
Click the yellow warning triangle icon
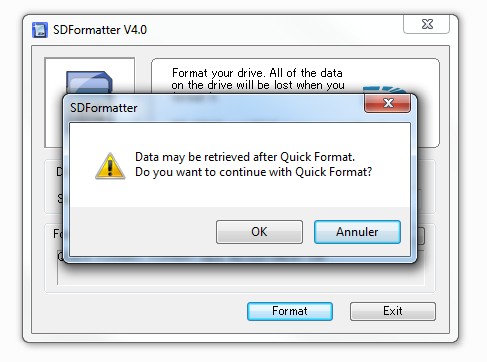(110, 166)
